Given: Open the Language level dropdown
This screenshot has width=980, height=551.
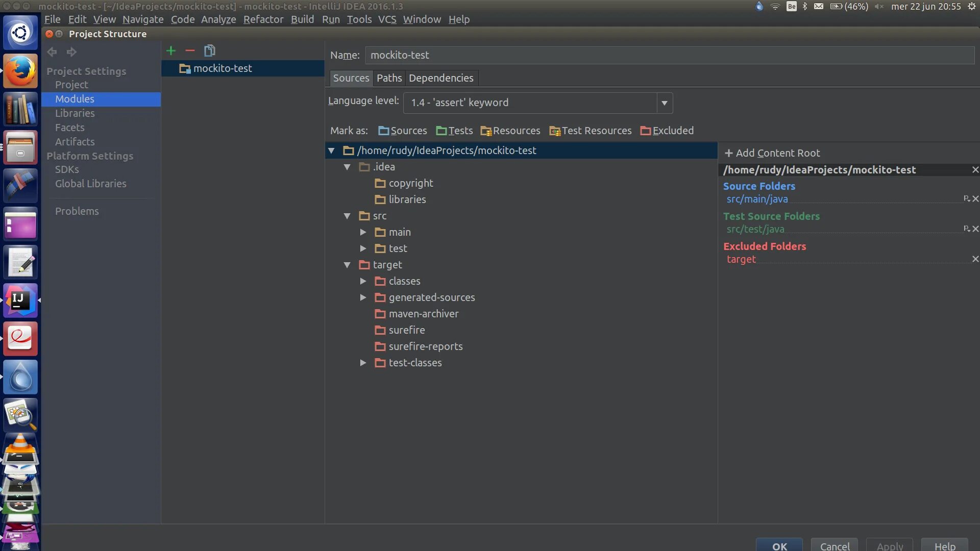Looking at the screenshot, I should point(665,103).
